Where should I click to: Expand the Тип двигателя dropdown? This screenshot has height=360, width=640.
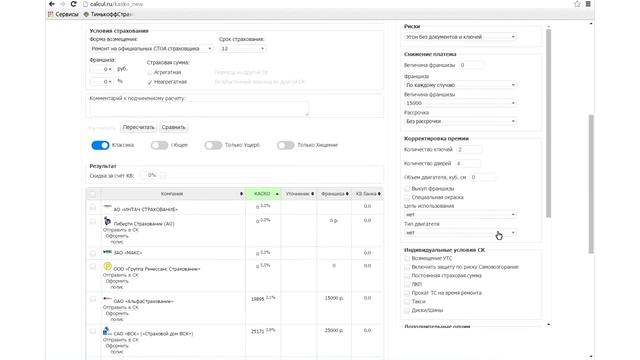point(460,233)
